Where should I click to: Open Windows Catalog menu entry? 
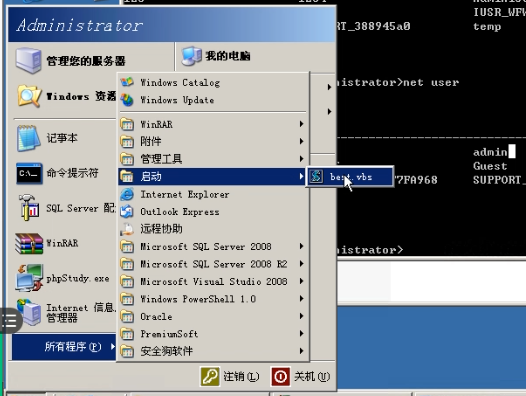point(213,83)
